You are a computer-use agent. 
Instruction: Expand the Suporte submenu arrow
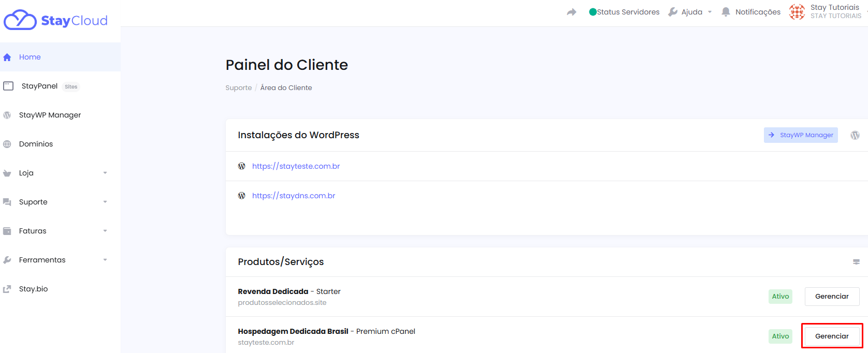click(x=105, y=202)
